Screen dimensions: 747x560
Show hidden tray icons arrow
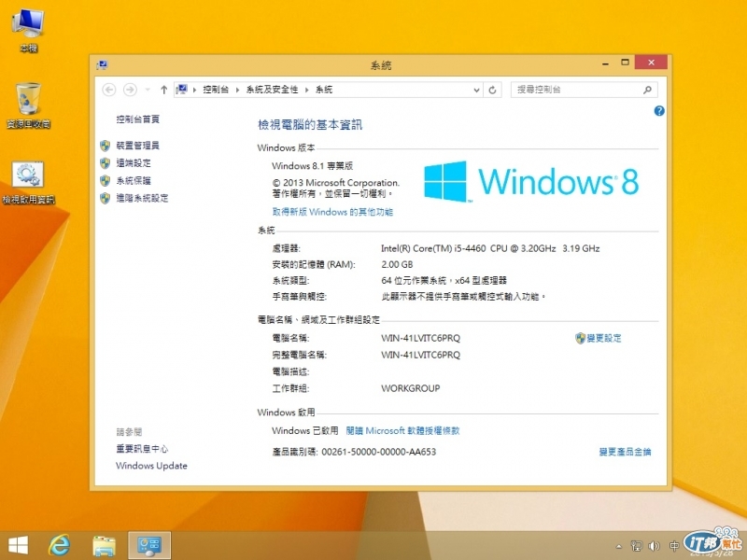618,546
